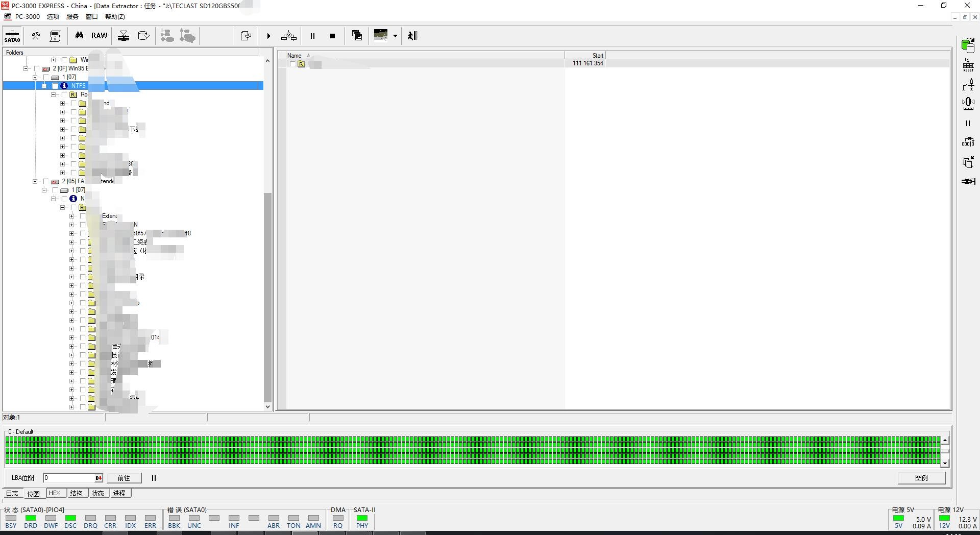
Task: Click the Start column header
Action: (585, 55)
